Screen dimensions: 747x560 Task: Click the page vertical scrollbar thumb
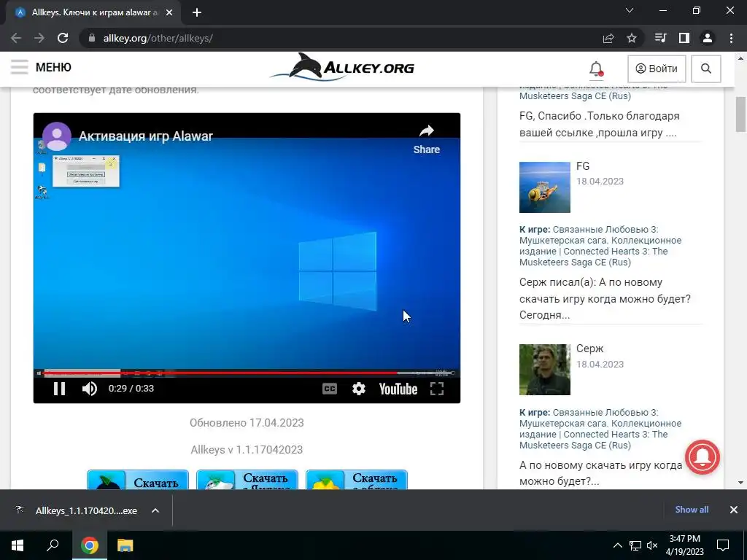(740, 114)
